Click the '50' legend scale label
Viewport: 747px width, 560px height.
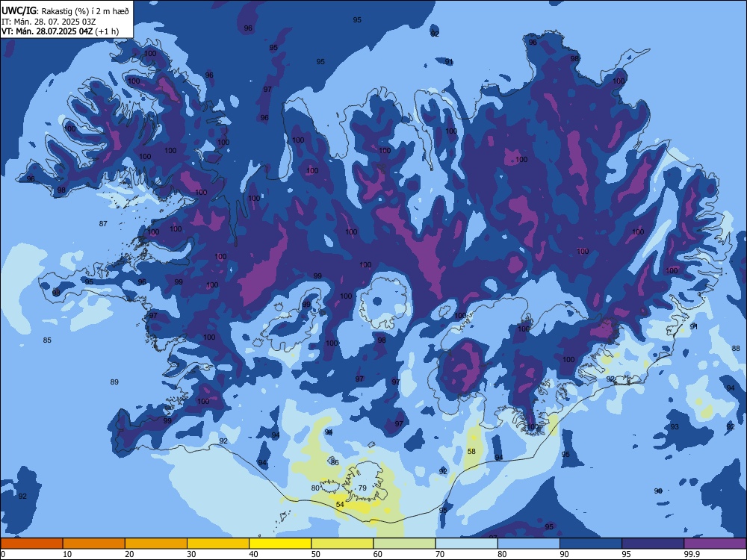pyautogui.click(x=316, y=554)
